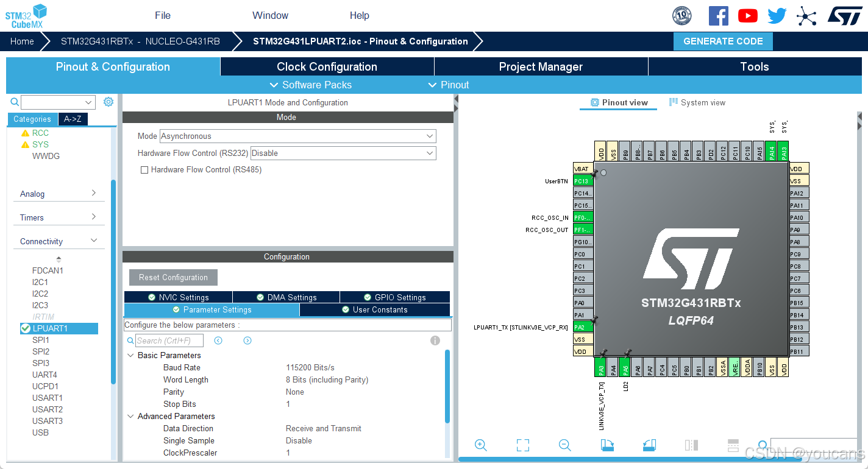The image size is (868, 469).
Task: Switch to A->Z list tab
Action: tap(73, 119)
